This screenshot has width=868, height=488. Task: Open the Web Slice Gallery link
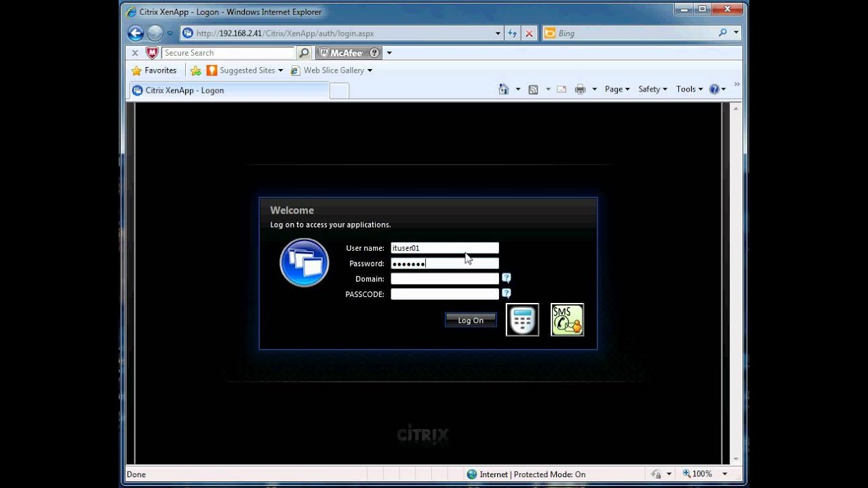(332, 70)
